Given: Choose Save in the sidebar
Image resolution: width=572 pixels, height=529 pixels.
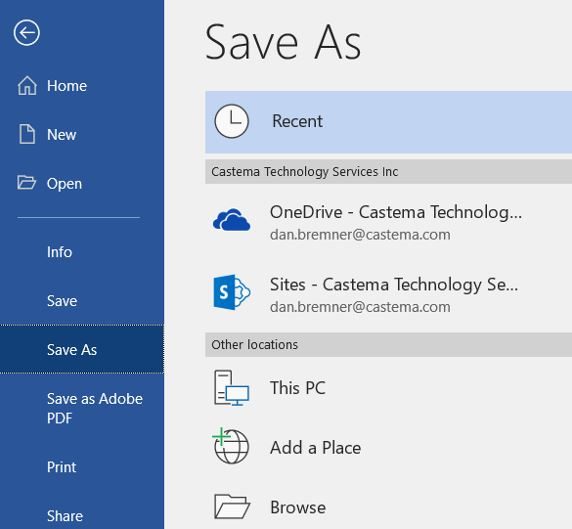Looking at the screenshot, I should [62, 301].
